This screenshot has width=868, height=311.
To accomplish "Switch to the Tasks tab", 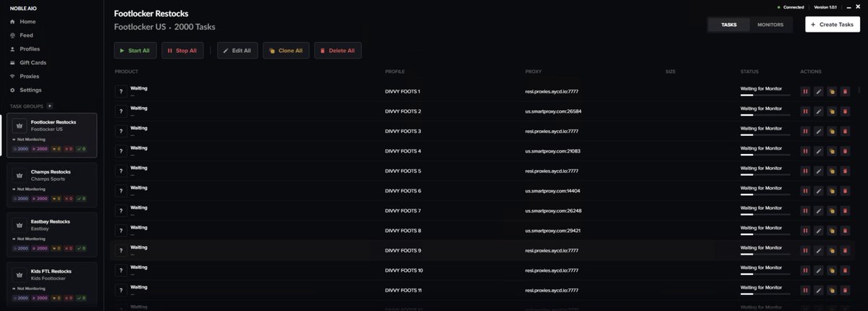I will 728,25.
